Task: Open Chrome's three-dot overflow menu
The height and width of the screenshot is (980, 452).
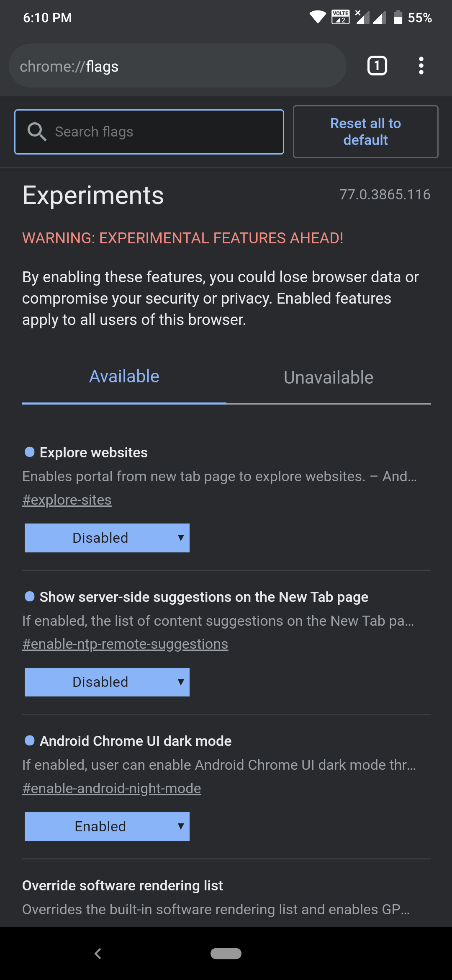Action: coord(421,66)
